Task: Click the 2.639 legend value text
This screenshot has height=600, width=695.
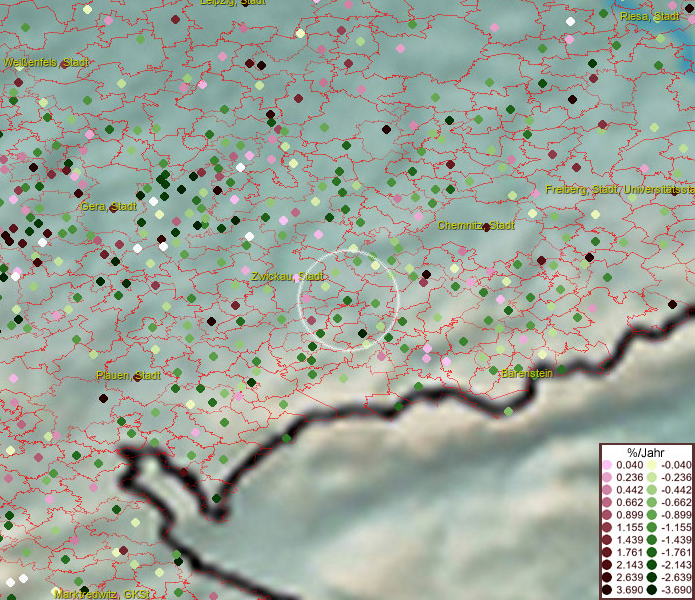Action: 629,577
